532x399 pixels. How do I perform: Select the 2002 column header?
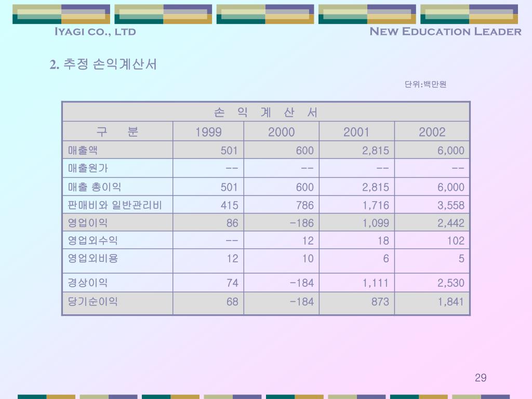(432, 132)
